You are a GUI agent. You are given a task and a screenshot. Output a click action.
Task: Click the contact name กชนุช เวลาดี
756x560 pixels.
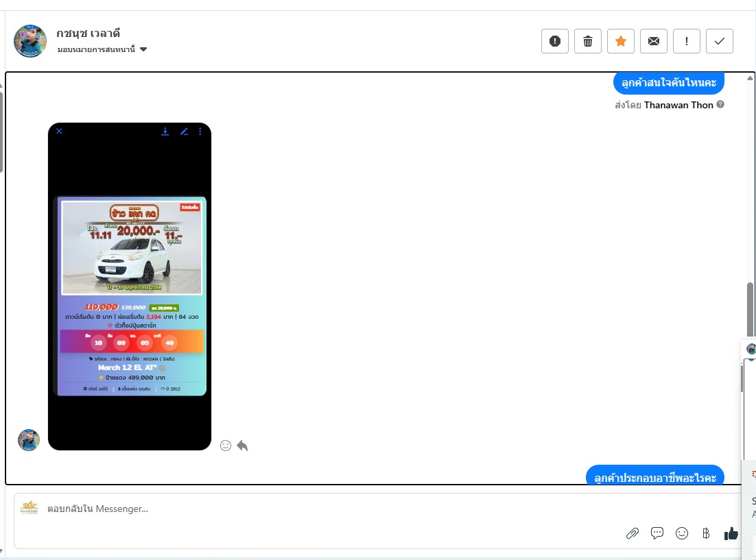88,34
